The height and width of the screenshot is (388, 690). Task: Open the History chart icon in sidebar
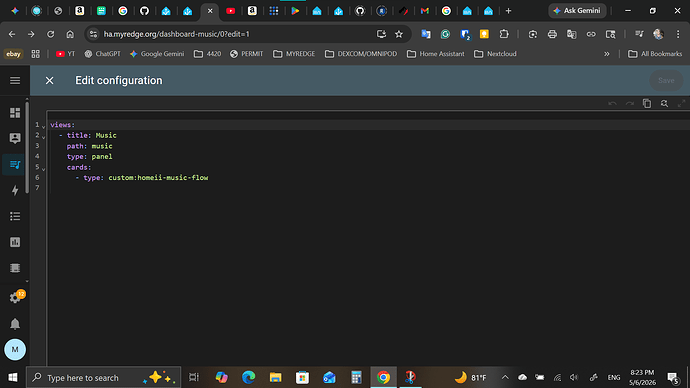point(15,242)
